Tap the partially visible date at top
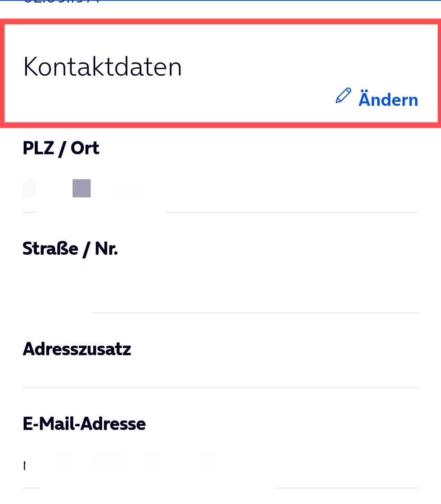 click(61, 2)
